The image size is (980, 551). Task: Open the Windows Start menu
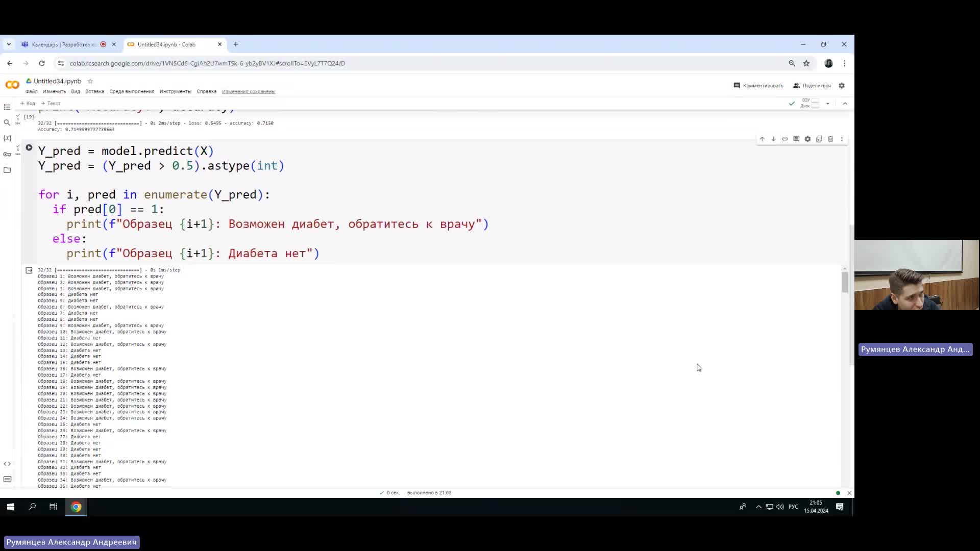pos(11,507)
